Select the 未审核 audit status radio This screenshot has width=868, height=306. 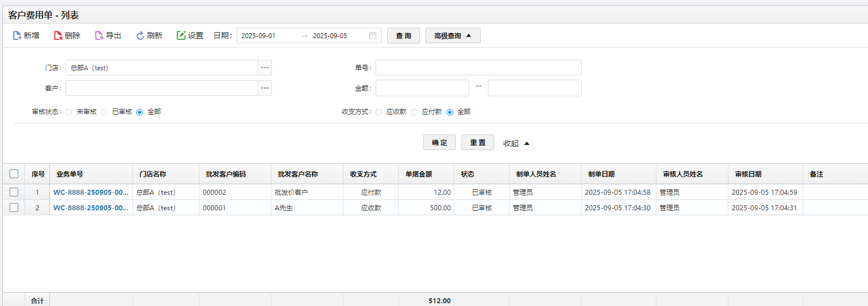click(69, 112)
